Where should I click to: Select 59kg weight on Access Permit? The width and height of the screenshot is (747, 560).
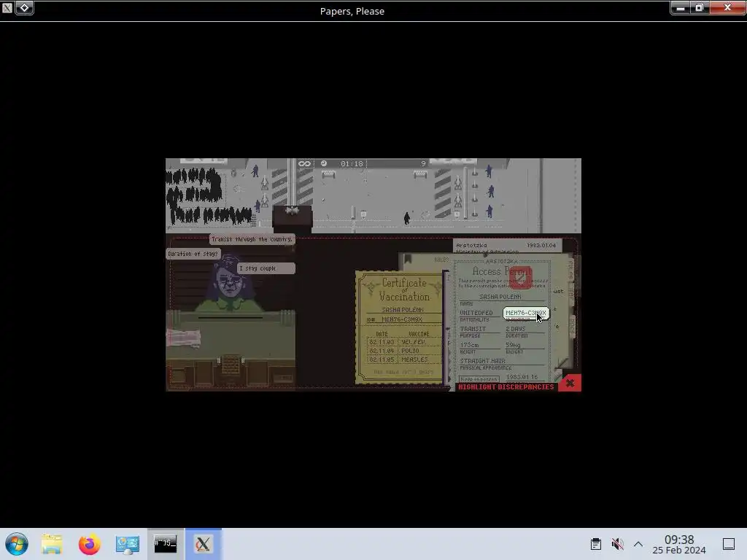(513, 345)
